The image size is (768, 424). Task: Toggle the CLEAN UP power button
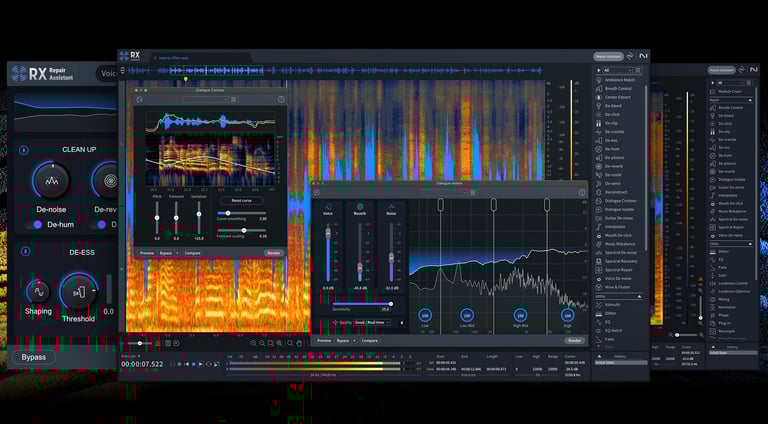(24, 150)
